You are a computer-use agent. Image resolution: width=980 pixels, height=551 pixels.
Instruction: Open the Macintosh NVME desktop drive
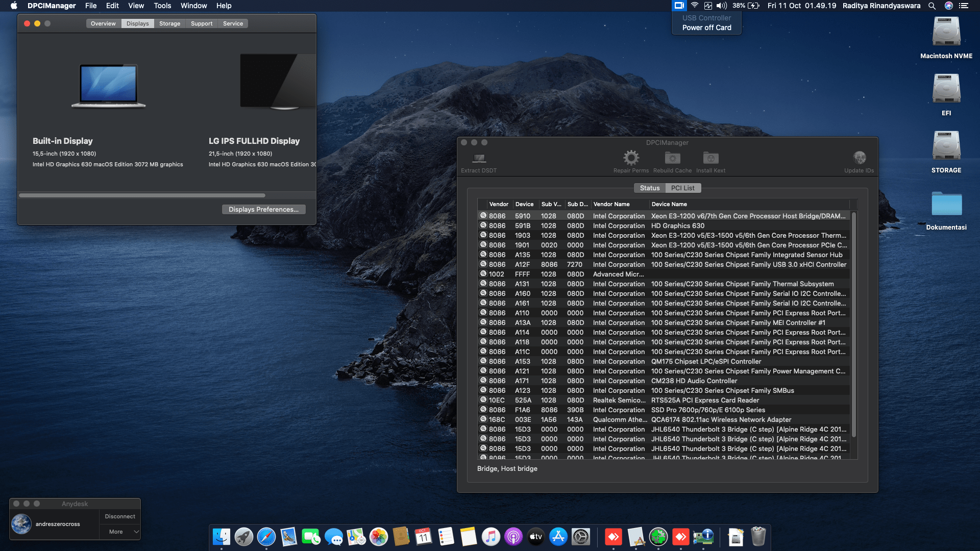click(x=946, y=32)
